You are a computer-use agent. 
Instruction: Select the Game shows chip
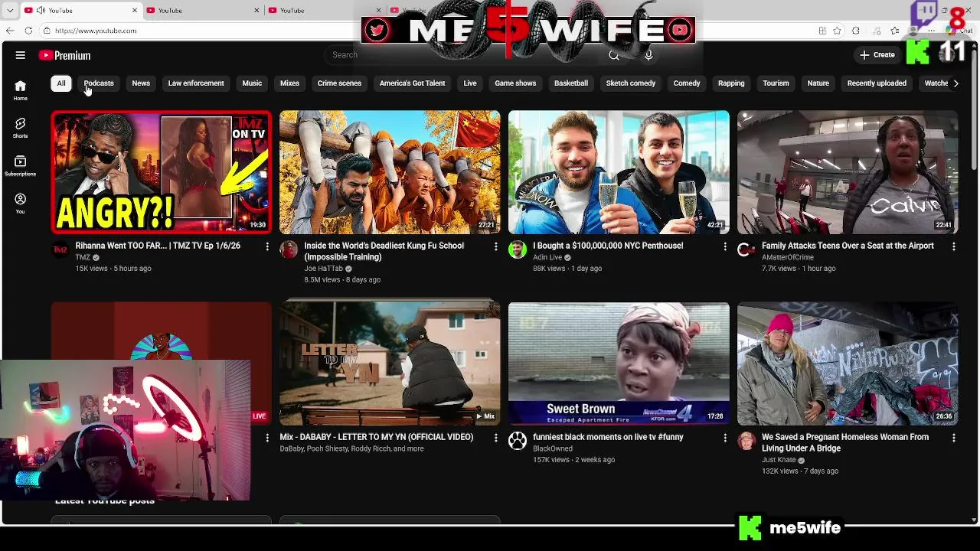point(515,83)
